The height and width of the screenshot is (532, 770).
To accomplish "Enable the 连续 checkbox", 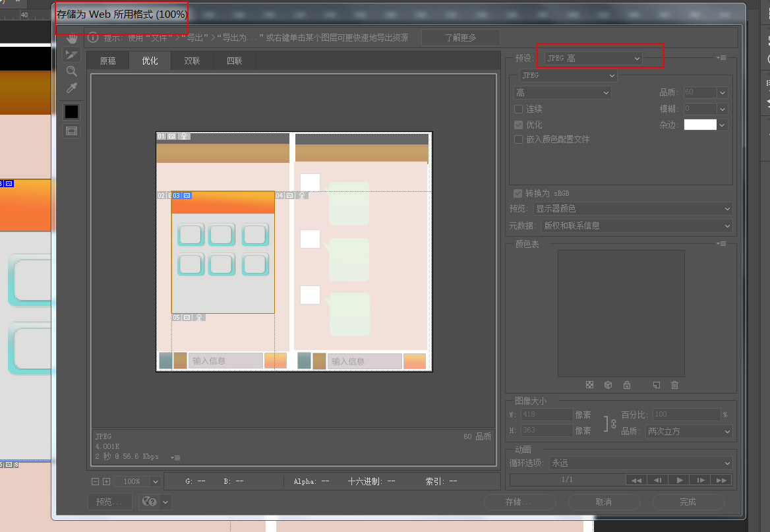I will [519, 109].
